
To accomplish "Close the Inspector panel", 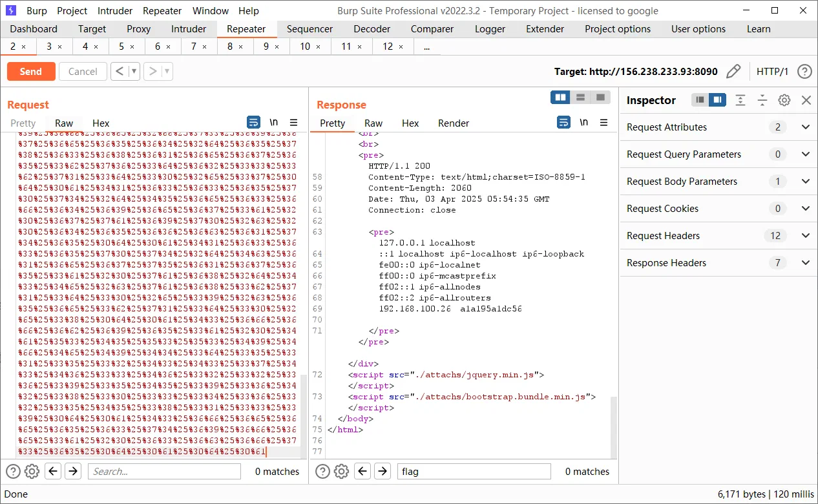I will coord(806,100).
